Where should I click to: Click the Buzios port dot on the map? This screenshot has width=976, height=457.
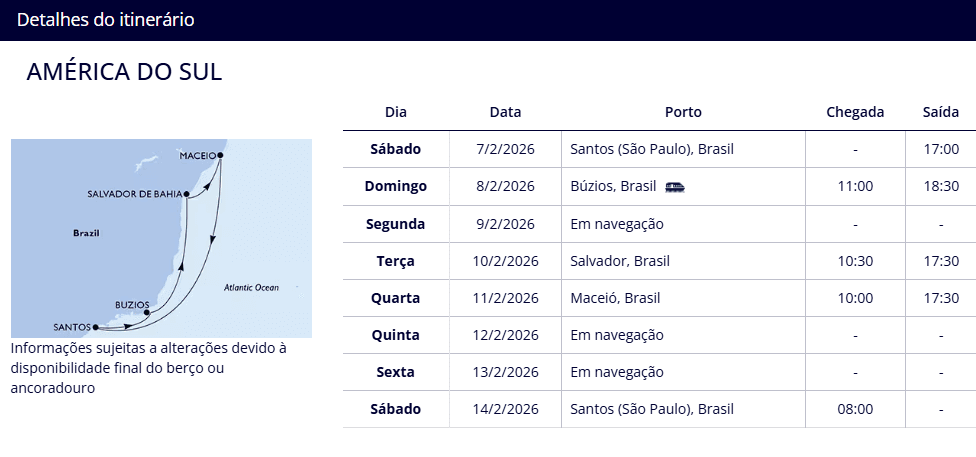tap(147, 312)
